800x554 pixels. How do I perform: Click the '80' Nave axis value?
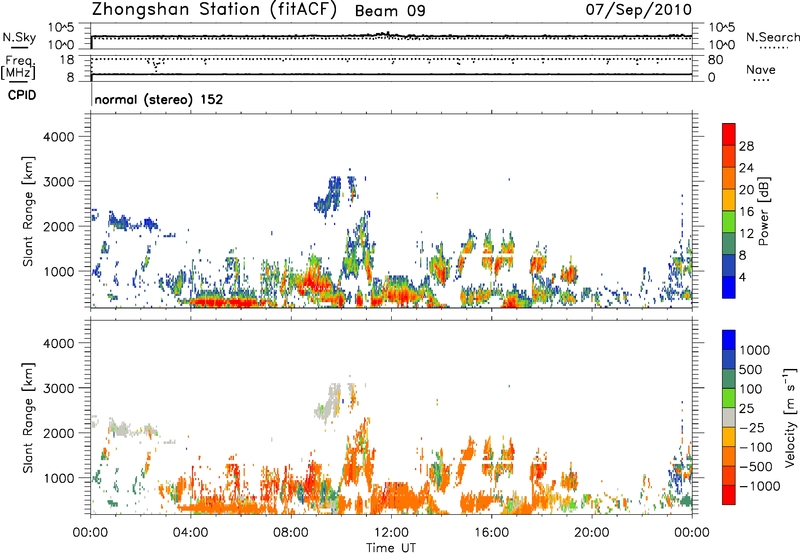[715, 60]
